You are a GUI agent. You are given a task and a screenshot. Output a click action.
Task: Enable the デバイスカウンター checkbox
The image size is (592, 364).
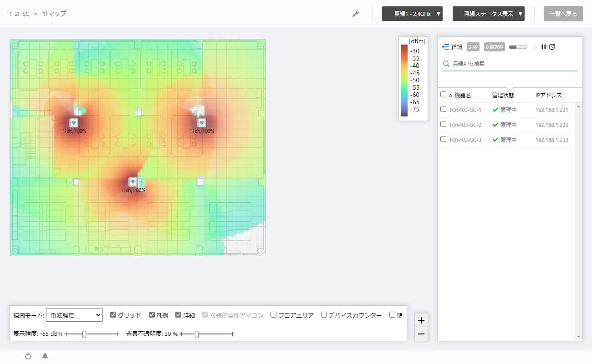324,314
